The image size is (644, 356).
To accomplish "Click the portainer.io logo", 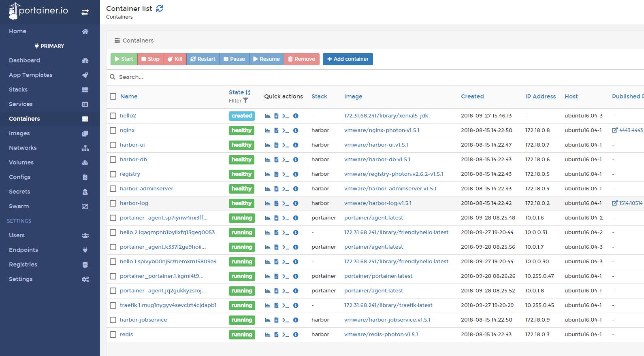I will click(38, 11).
